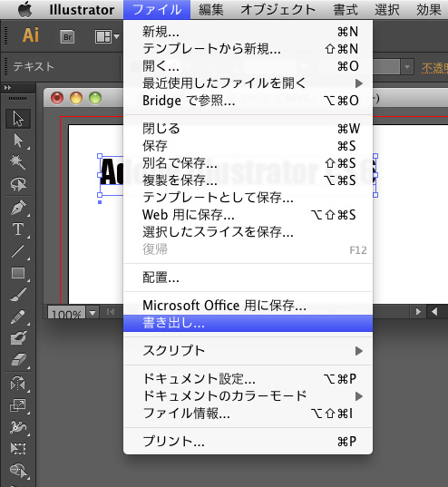Viewport: 448px width, 487px height.
Task: Click the text object on the artboard
Action: pyautogui.click(x=112, y=171)
